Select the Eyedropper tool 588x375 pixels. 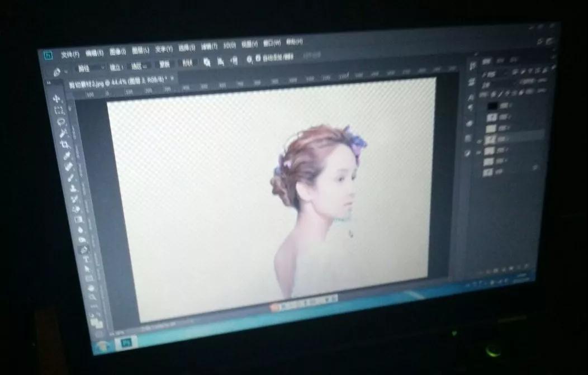coord(68,155)
